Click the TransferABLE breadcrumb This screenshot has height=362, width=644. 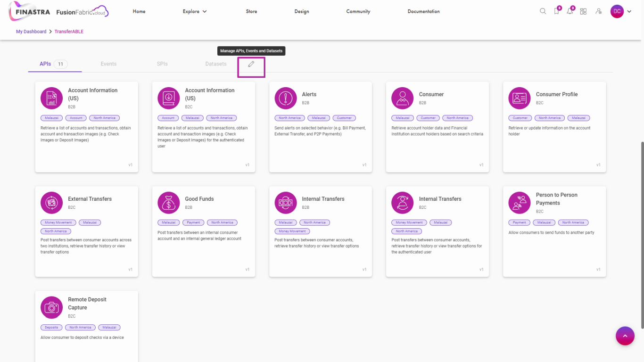pos(69,32)
